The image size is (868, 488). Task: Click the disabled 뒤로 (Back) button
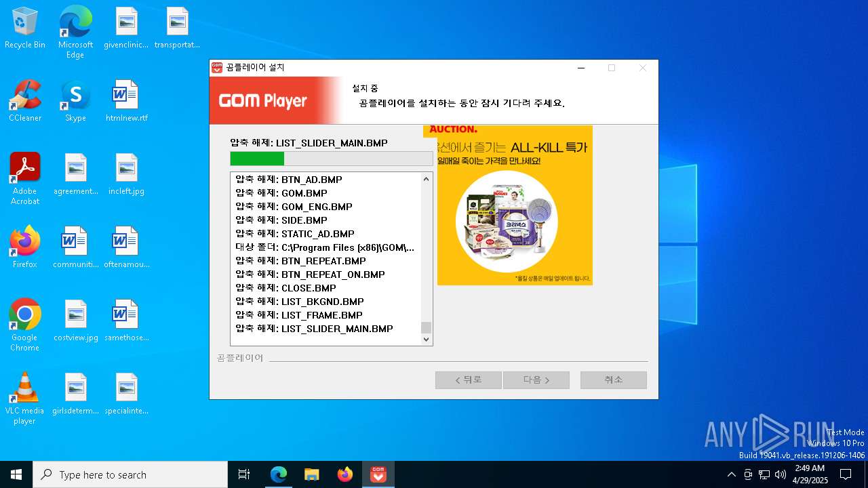(468, 380)
